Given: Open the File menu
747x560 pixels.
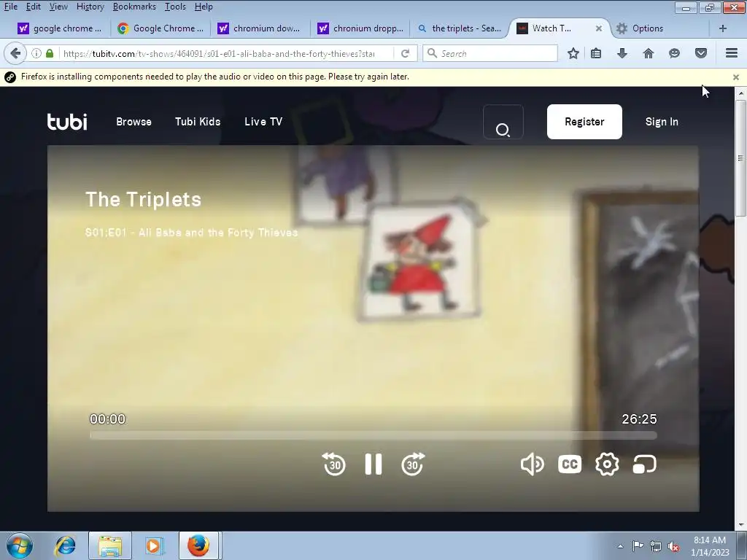Looking at the screenshot, I should [10, 7].
